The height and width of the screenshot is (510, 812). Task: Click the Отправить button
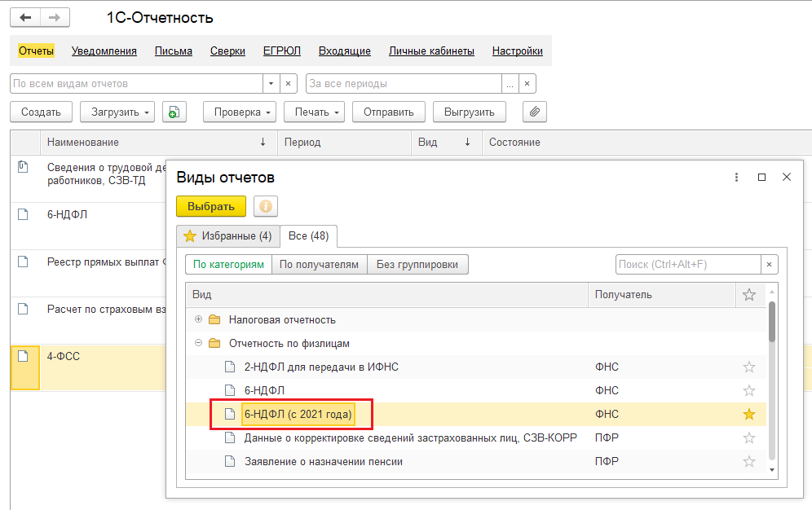388,112
